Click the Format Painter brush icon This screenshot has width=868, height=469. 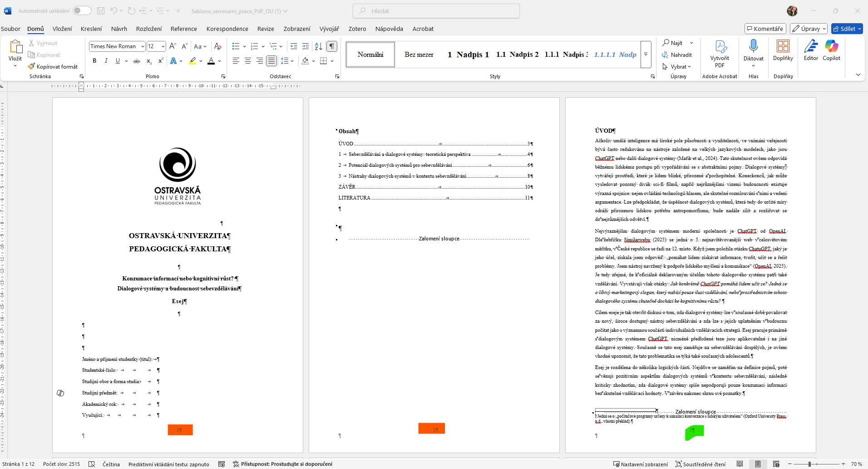[x=32, y=66]
